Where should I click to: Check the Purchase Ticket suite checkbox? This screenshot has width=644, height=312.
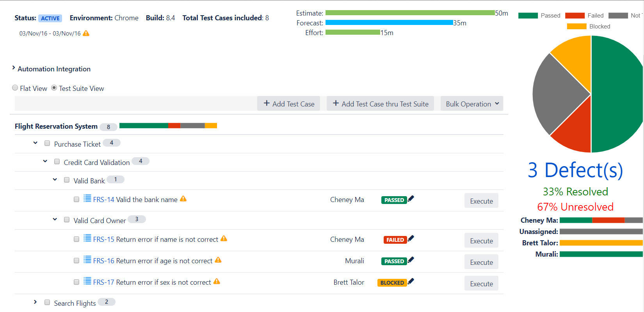(x=47, y=143)
